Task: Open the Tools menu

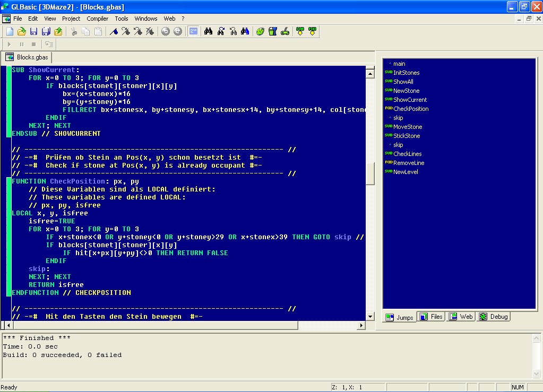Action: tap(122, 19)
